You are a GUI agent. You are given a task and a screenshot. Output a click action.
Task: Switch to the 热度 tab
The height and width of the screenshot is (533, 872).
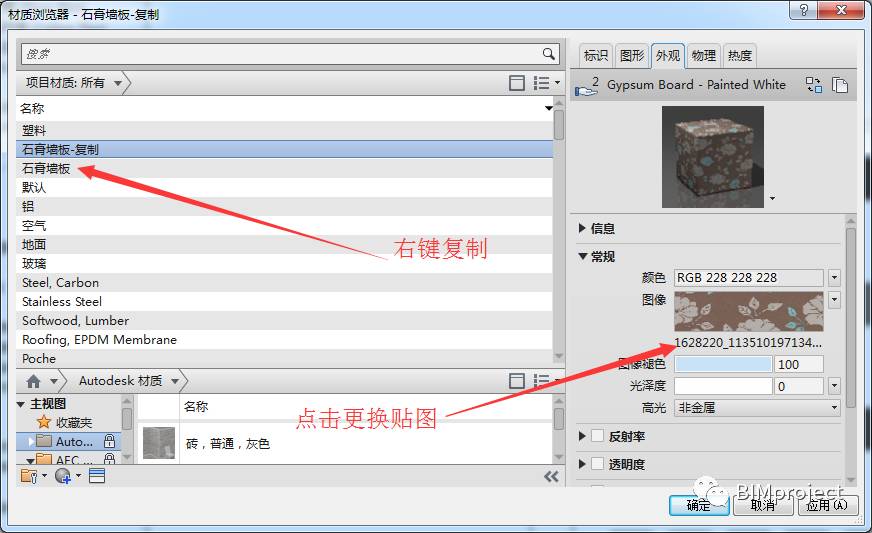click(739, 55)
